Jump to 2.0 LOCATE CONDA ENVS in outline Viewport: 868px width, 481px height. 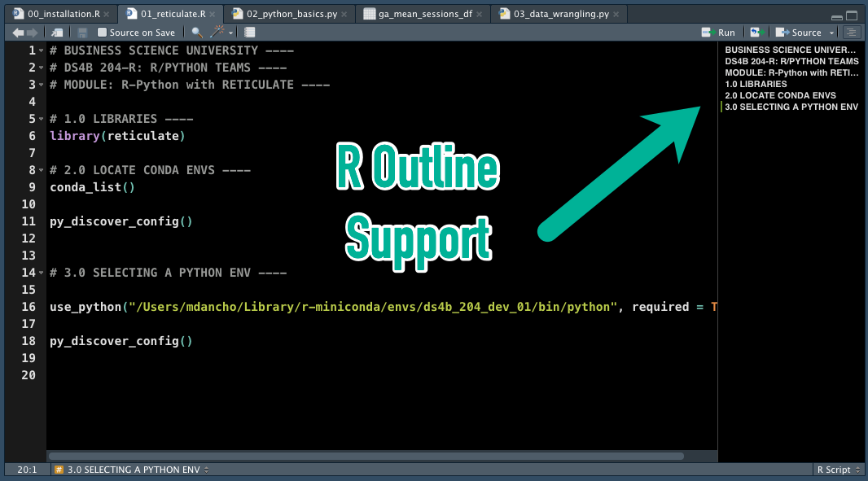tap(780, 96)
